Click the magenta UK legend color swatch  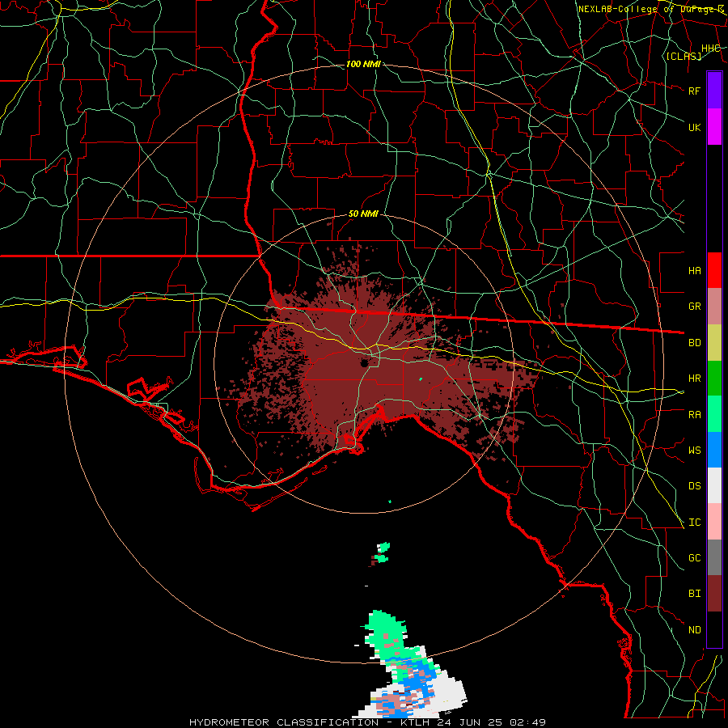[x=714, y=127]
